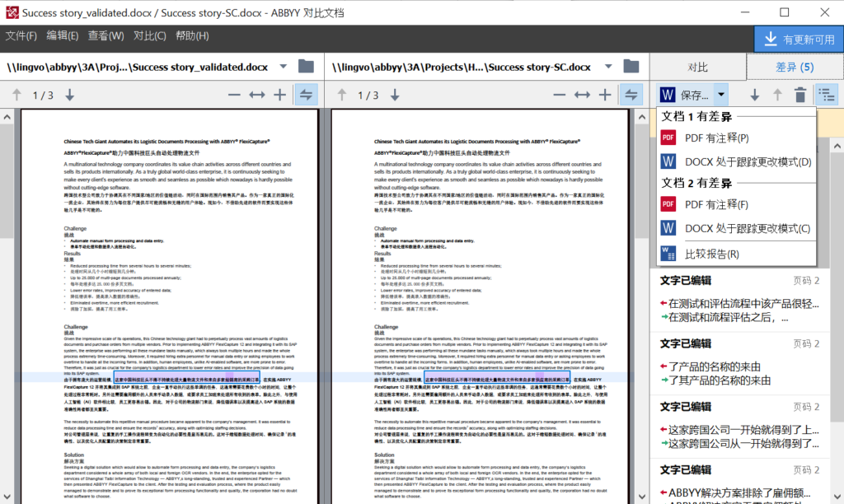Fit right document to width
Viewport: 844px width, 504px height.
tap(582, 96)
